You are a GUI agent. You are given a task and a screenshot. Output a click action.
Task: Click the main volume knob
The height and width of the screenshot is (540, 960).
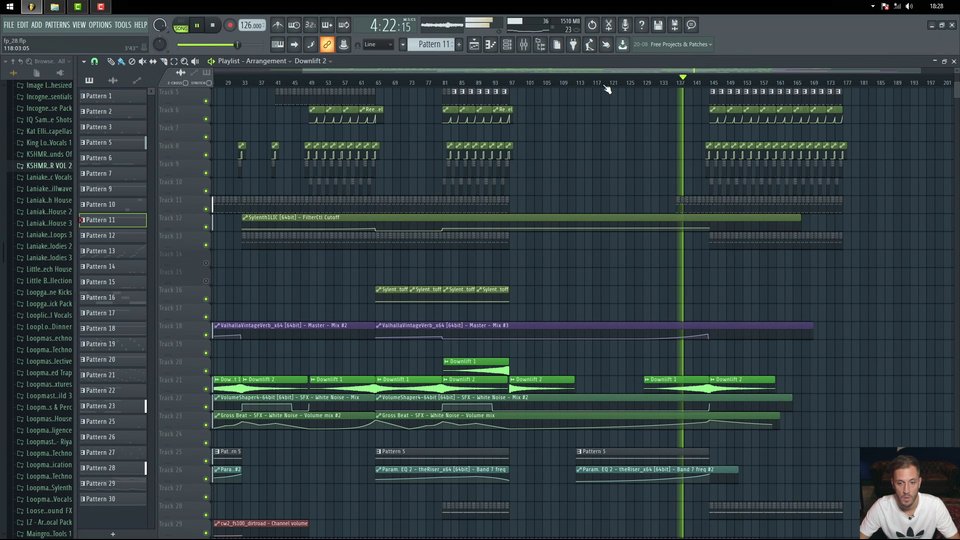coord(160,25)
